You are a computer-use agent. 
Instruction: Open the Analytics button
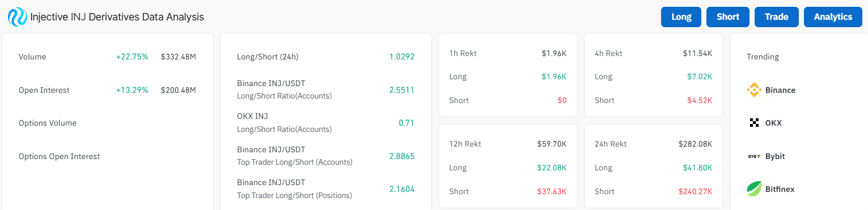point(833,17)
